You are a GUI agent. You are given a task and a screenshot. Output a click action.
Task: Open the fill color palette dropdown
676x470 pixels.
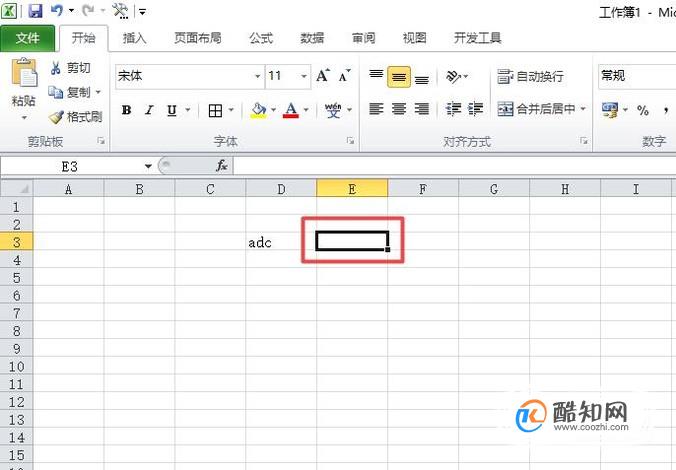coord(273,110)
